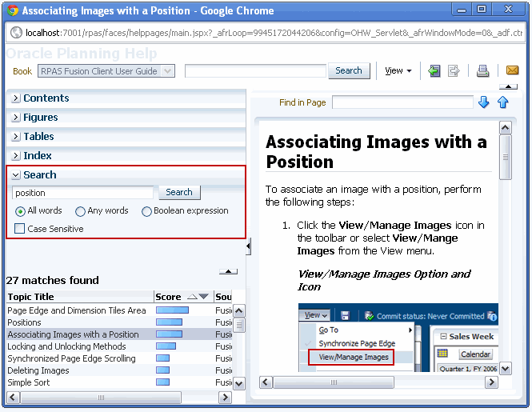This screenshot has height=412, width=532.
Task: Click the Sou column header
Action: pyautogui.click(x=223, y=297)
